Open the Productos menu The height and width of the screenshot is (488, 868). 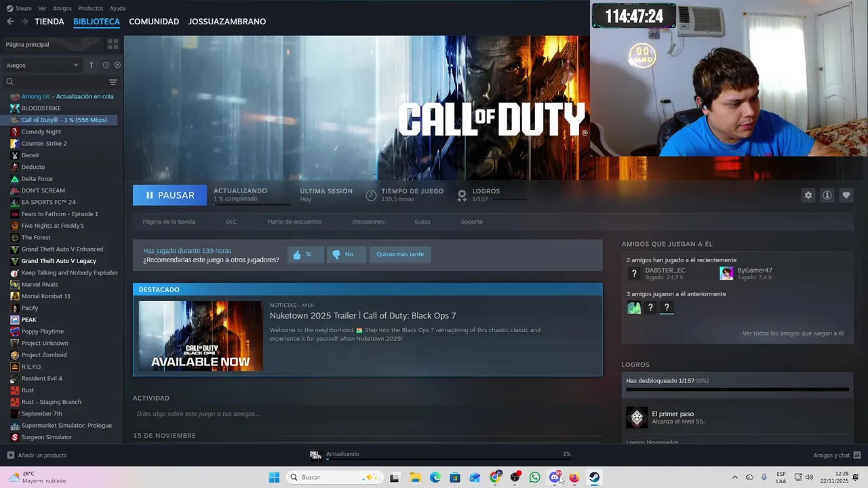(90, 8)
